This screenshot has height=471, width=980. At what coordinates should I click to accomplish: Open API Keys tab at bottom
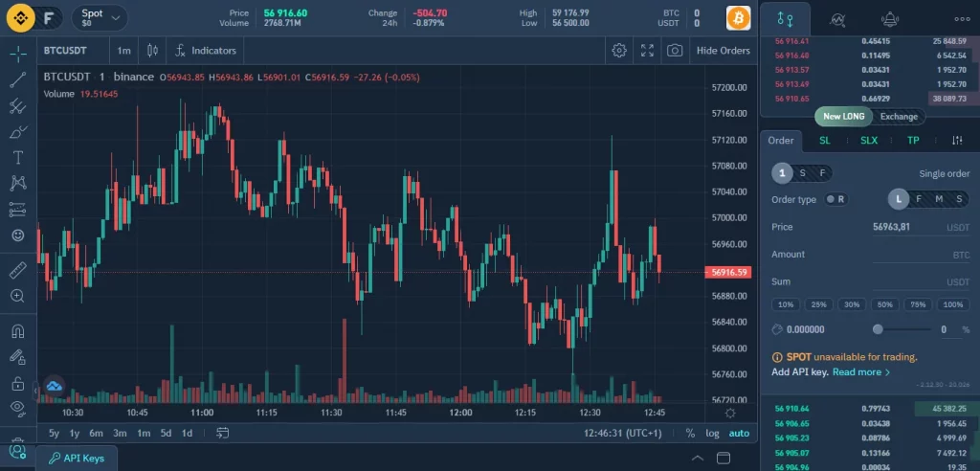click(x=77, y=458)
